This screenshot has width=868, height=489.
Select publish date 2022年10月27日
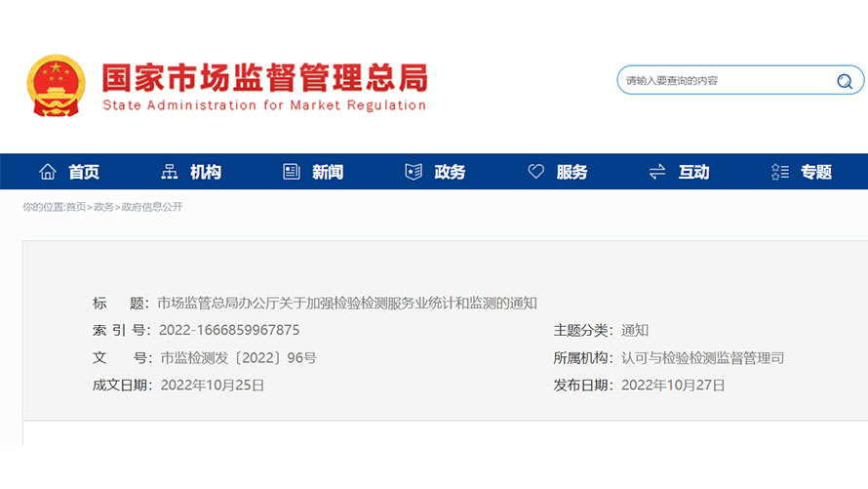(x=673, y=385)
